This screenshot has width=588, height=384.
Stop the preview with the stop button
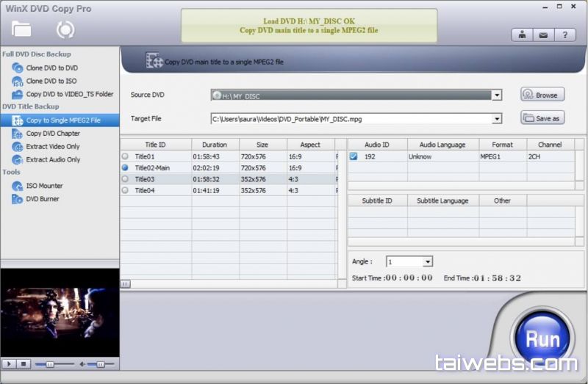coord(24,363)
